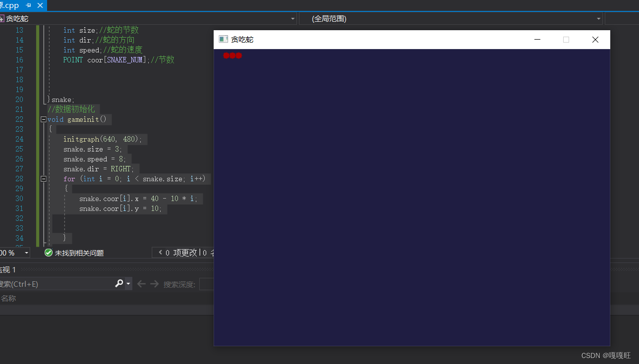Click the 贪吃蛇 game window title text

[x=242, y=40]
